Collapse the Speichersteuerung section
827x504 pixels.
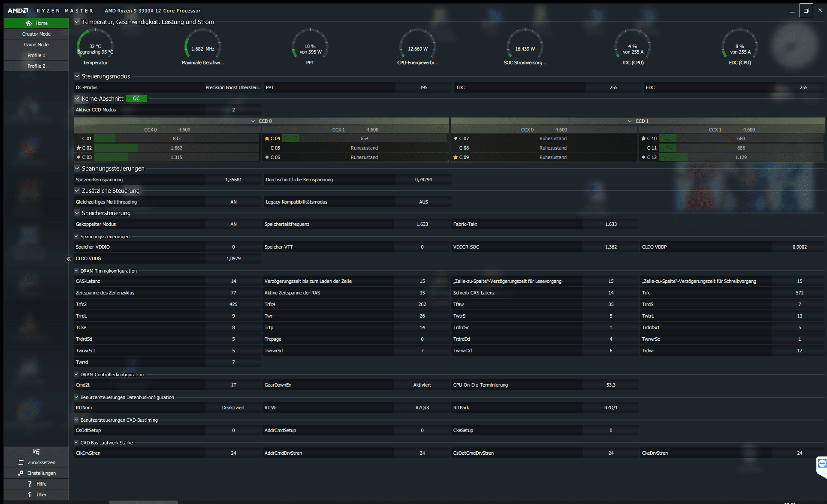point(77,213)
